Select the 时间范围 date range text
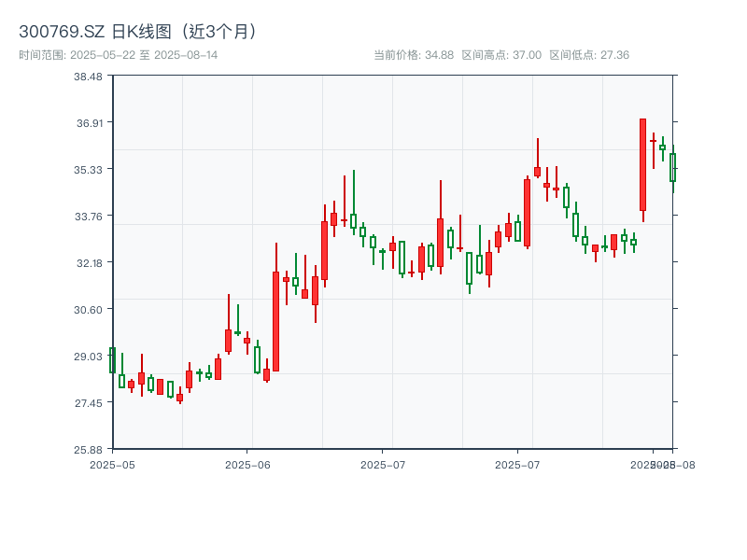 [x=119, y=55]
